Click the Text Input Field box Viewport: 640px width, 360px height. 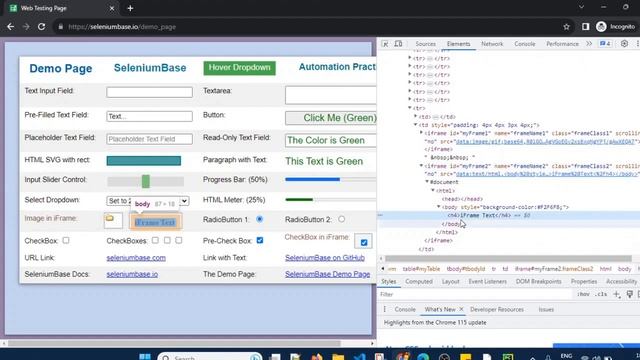point(149,92)
